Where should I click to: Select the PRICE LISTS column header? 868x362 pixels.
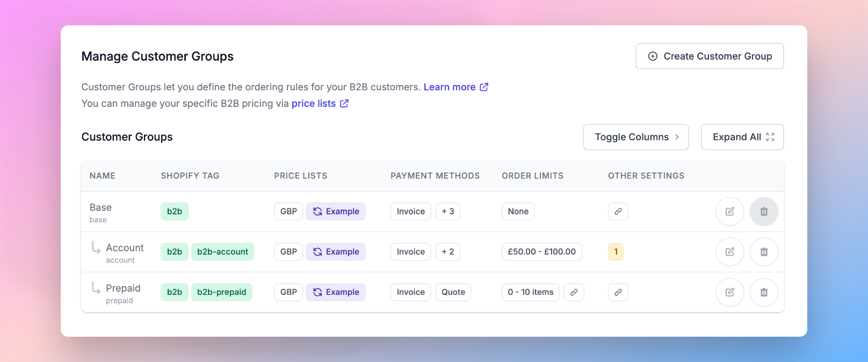point(300,176)
